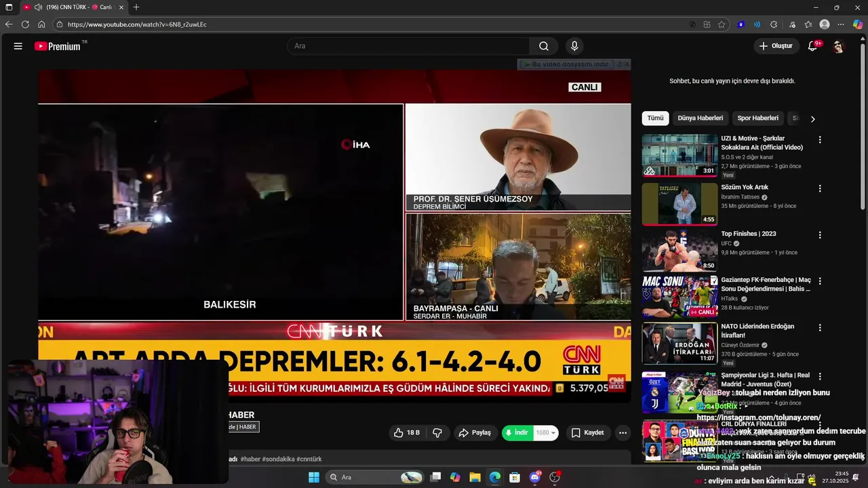Open the NATO Liderinden Erdoğan İtirafları title
This screenshot has width=868, height=488.
(x=757, y=331)
